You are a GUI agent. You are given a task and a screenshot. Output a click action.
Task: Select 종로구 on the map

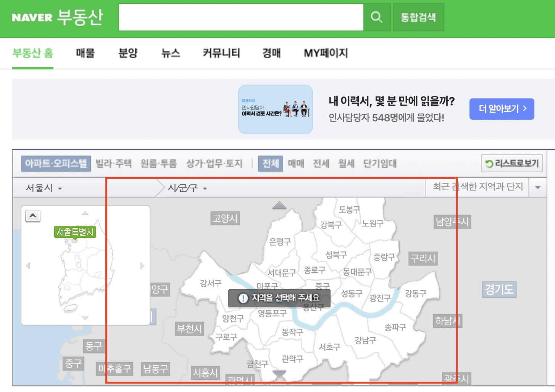[x=315, y=270]
